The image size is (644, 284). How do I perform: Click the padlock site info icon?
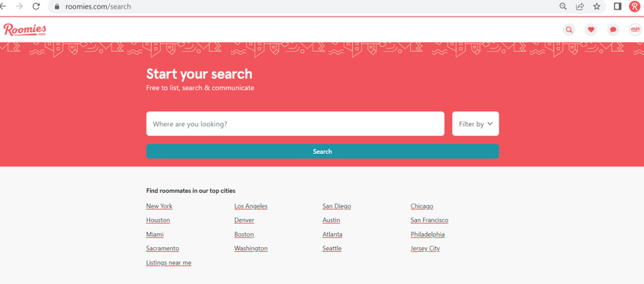tap(57, 6)
